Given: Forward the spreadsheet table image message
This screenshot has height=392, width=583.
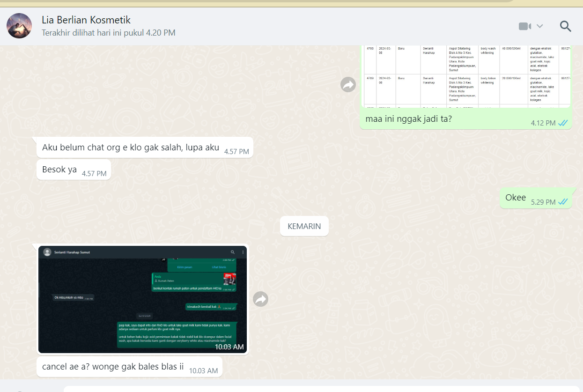Looking at the screenshot, I should pos(348,84).
